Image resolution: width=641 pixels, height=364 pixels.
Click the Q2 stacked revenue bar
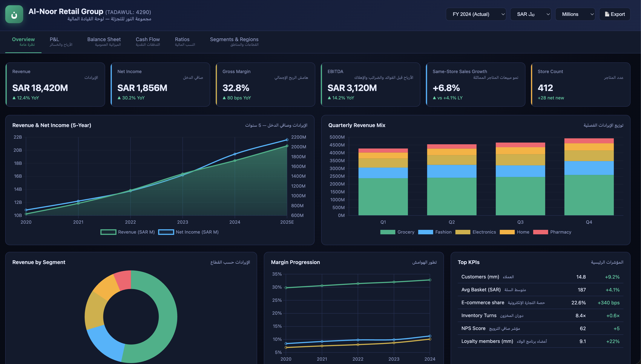(x=452, y=180)
